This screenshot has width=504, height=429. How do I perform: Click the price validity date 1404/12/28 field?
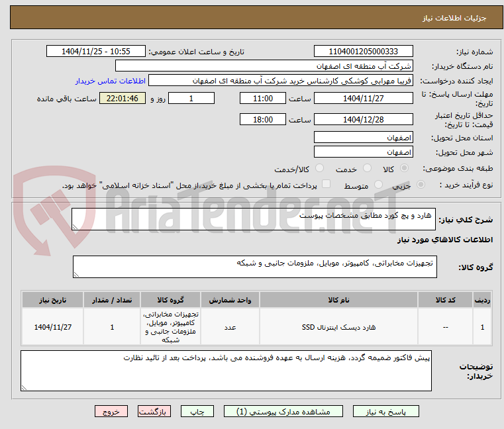[x=363, y=120]
